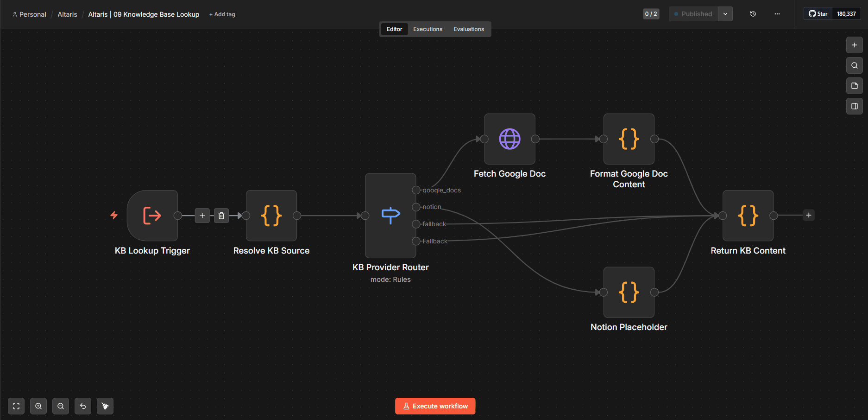Zoom out on the workflow canvas
The height and width of the screenshot is (420, 868).
tap(61, 406)
